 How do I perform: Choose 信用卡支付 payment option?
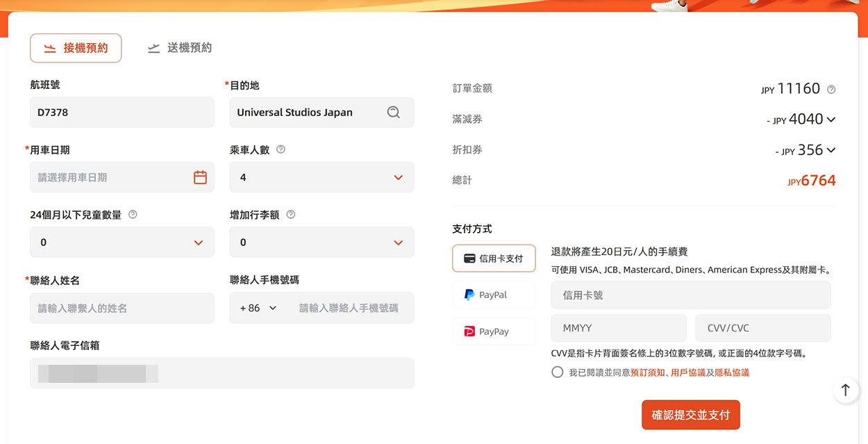(494, 258)
